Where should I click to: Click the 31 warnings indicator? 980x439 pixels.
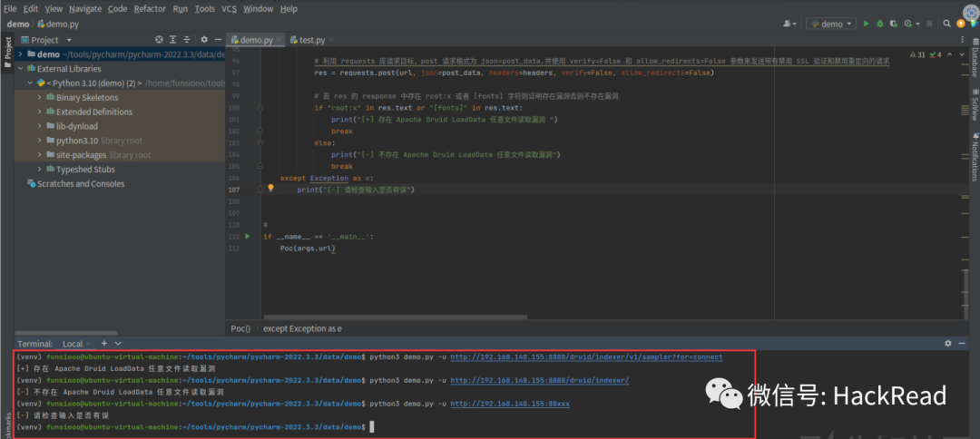[918, 55]
